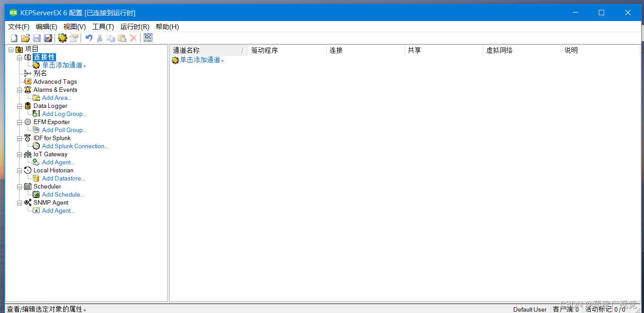The image size is (644, 313).
Task: Click the Alarms & Events bell icon
Action: [28, 90]
